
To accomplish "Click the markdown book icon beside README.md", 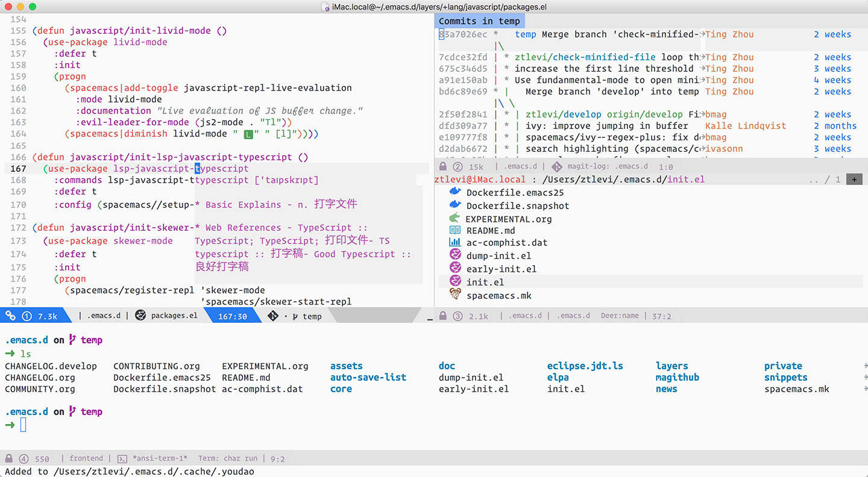I will pos(455,230).
